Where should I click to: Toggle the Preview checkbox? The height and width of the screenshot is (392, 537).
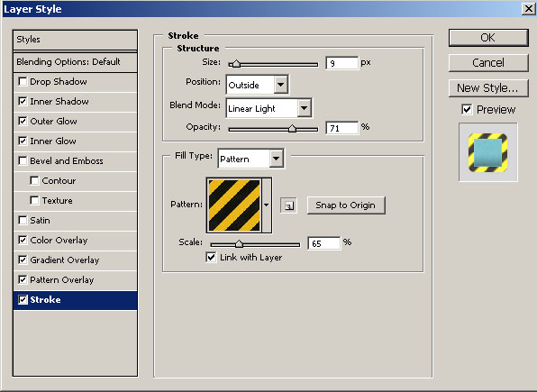tap(467, 109)
